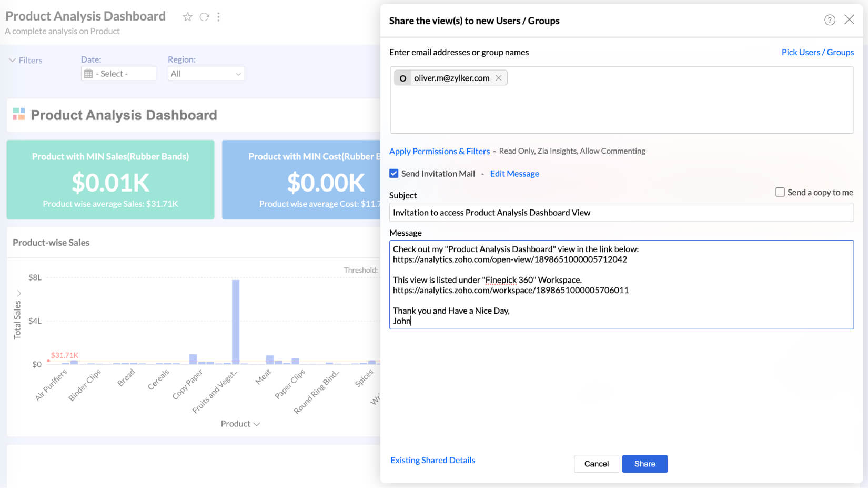This screenshot has height=490, width=868.
Task: Open the help question mark icon
Action: coord(830,20)
